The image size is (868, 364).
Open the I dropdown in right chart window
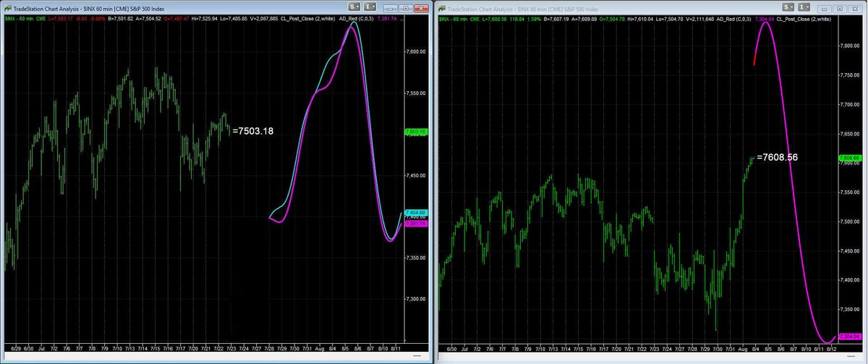click(804, 7)
